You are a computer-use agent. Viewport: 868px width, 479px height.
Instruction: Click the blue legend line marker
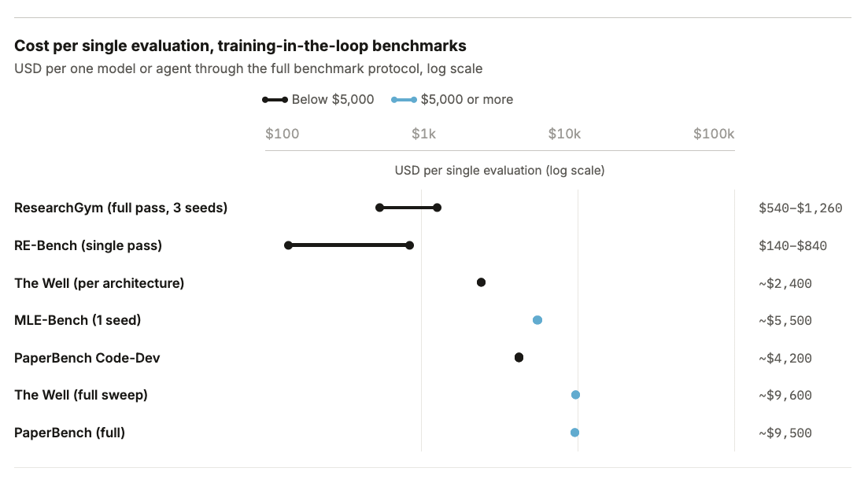(x=404, y=100)
